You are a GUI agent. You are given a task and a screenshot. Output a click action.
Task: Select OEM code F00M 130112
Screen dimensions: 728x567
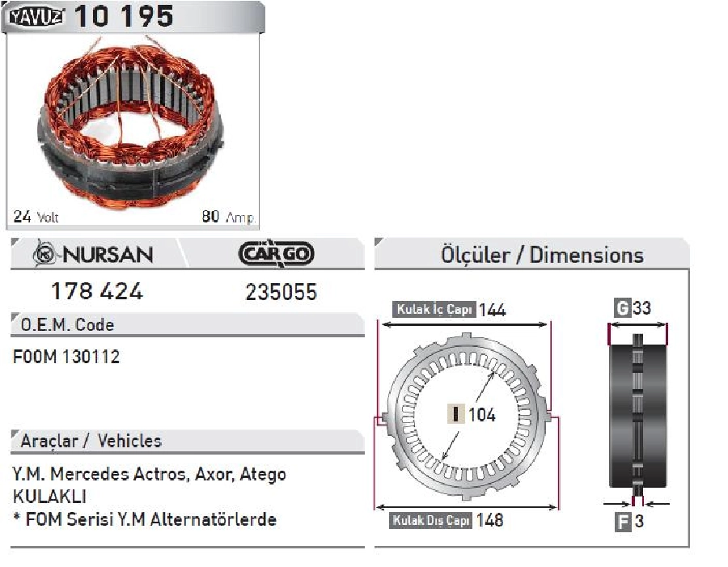(x=66, y=357)
